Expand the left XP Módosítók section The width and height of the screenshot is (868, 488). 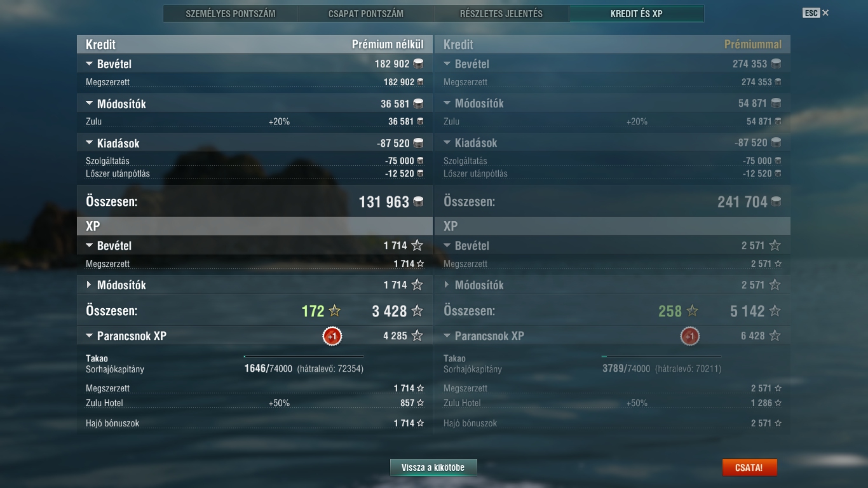(89, 285)
